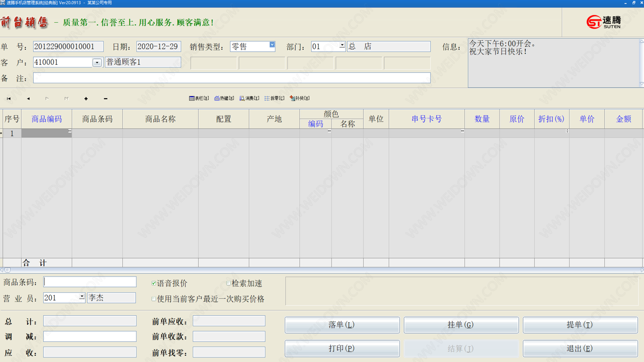Open the 消费 toolbar item
This screenshot has width=644, height=362.
(x=249, y=99)
